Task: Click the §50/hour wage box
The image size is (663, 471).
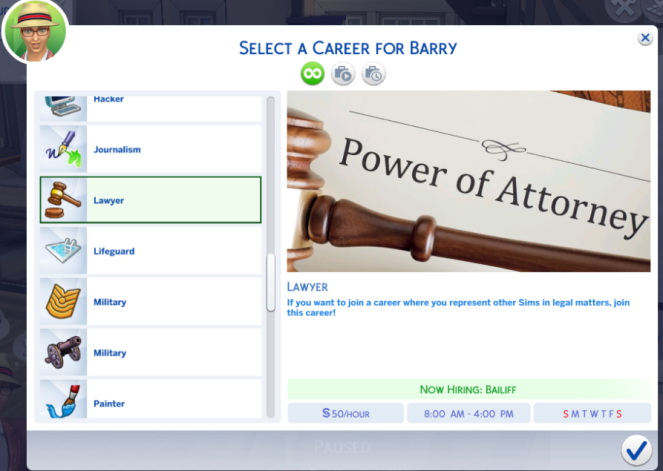Action: (345, 413)
